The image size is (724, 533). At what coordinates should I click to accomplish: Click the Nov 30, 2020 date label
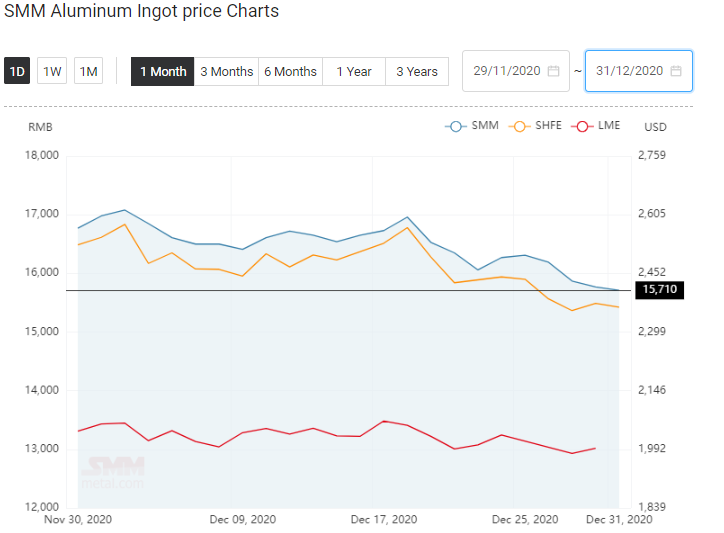coord(78,520)
